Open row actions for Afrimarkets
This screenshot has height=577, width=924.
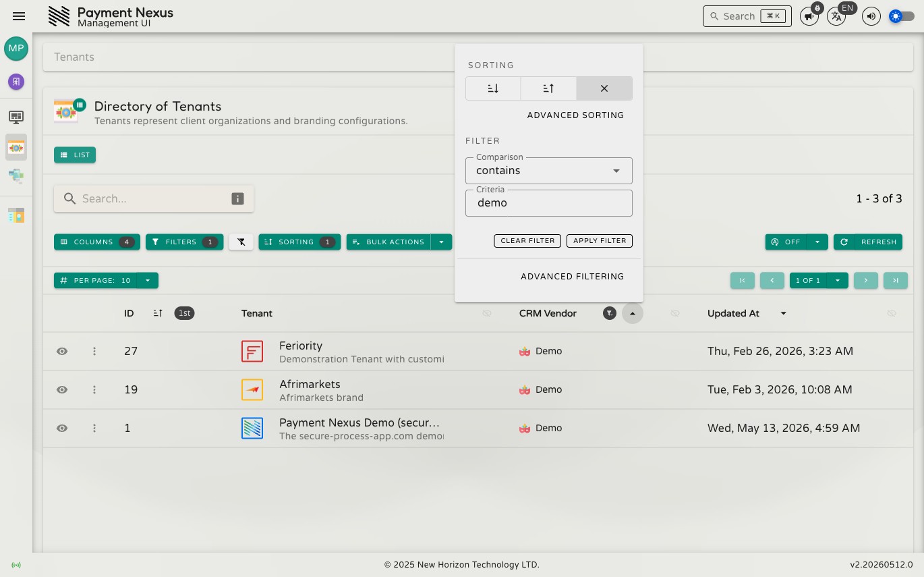click(x=94, y=389)
